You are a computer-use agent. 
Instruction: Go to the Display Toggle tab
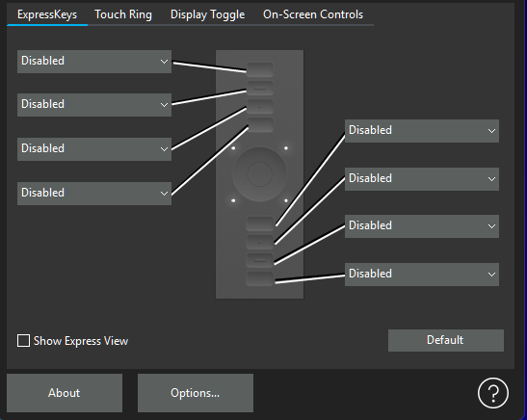point(207,14)
